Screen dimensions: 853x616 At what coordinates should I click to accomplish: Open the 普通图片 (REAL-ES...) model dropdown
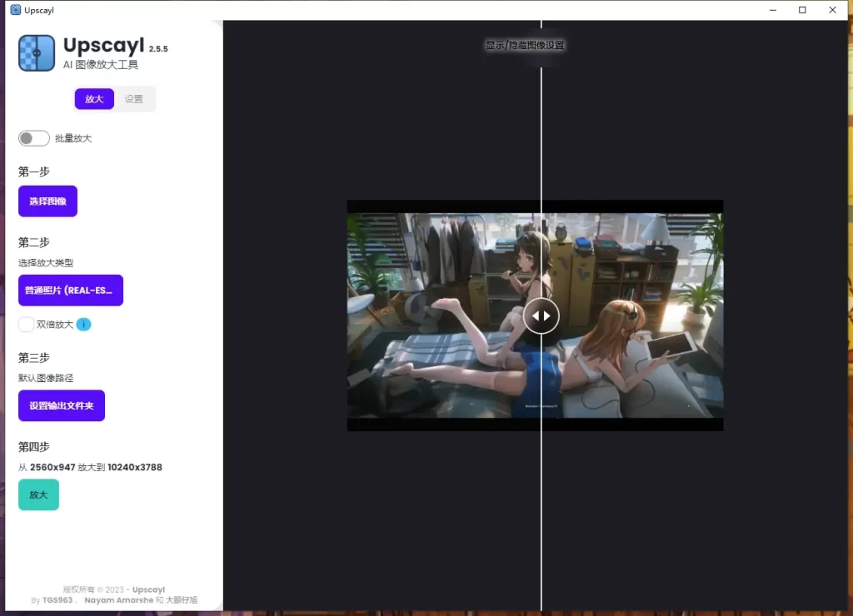coord(71,291)
